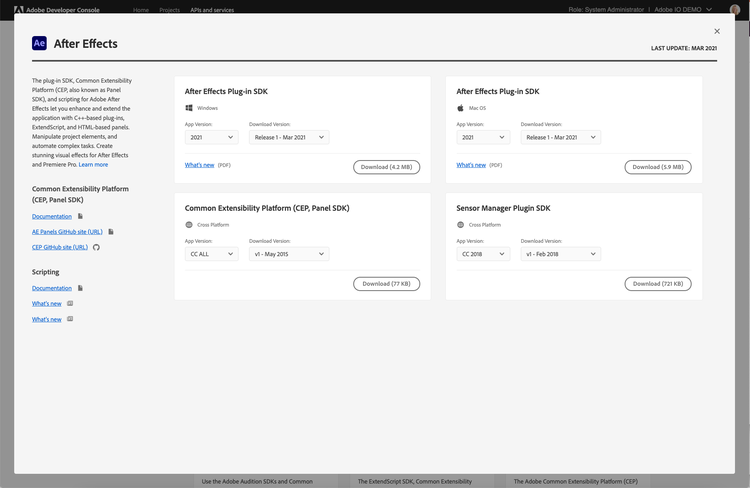Download the Sensor Manager SDK (721 KB)

(657, 284)
